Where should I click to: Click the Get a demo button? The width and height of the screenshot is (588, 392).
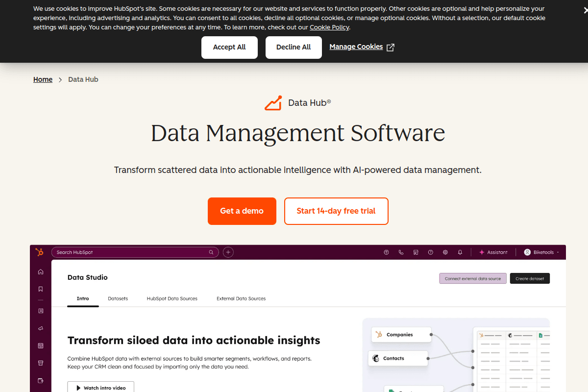pyautogui.click(x=242, y=211)
